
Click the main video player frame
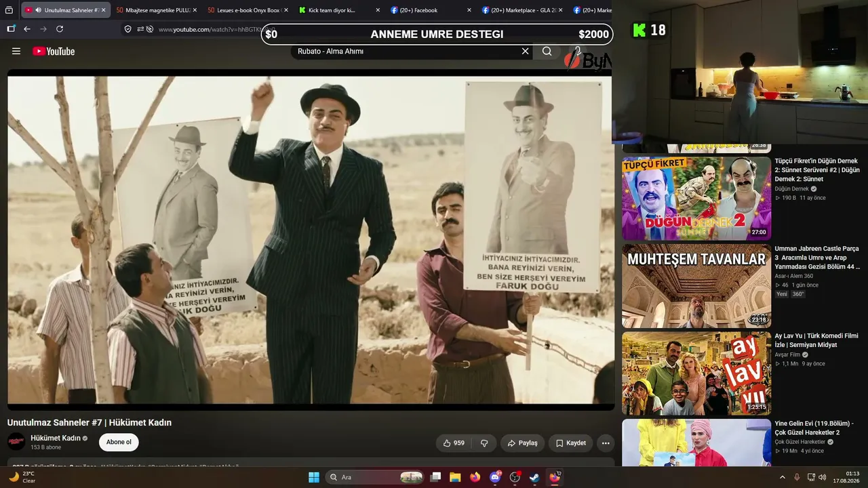pos(311,239)
